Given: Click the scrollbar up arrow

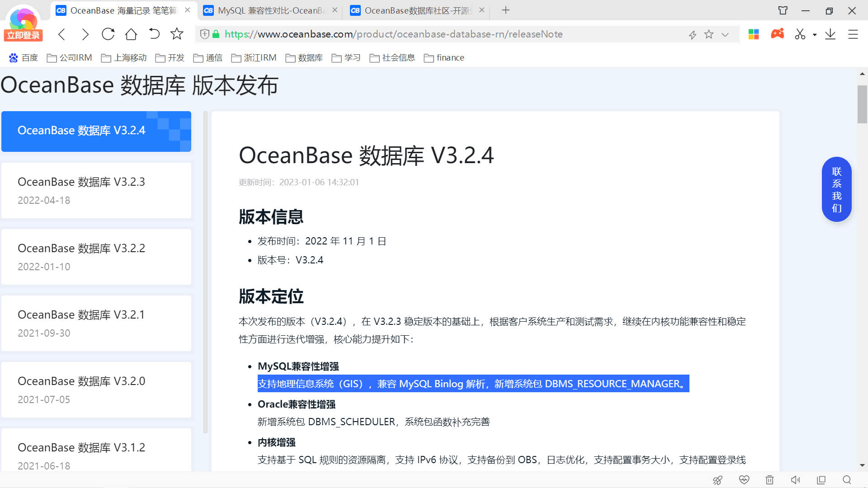Looking at the screenshot, I should pos(862,74).
